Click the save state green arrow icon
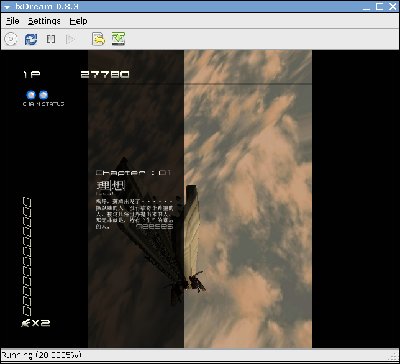The image size is (400, 364). [118, 39]
